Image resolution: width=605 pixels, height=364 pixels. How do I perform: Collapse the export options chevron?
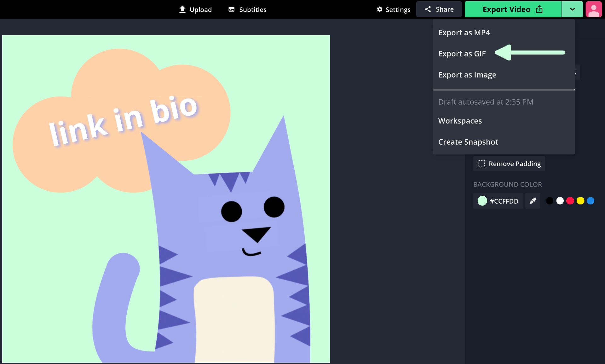pos(573,9)
